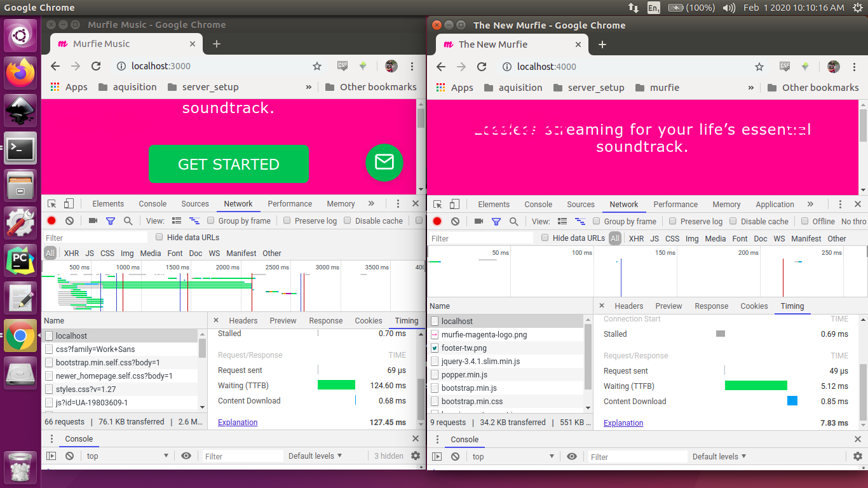
Task: Expand more DevTools tabs chevron in left window
Action: click(370, 204)
